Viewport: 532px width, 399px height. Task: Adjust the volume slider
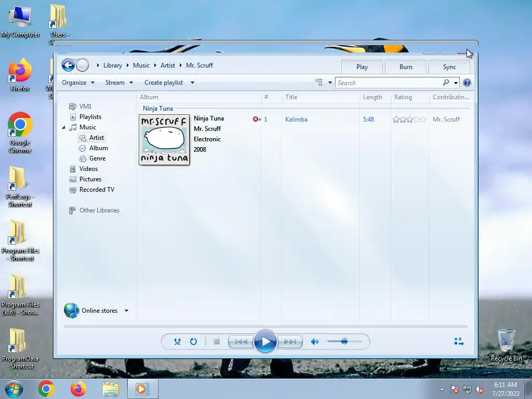tap(344, 341)
